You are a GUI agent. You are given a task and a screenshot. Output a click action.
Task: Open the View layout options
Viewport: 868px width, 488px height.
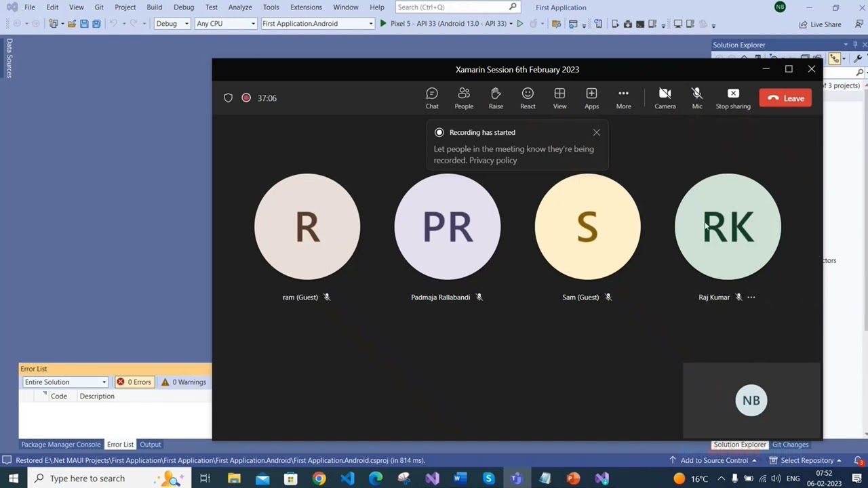pos(559,98)
